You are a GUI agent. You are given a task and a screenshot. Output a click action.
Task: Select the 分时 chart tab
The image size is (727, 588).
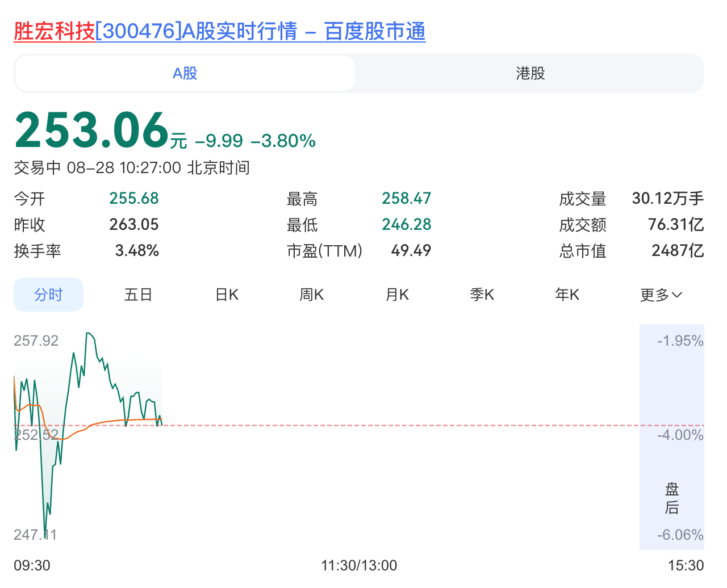[48, 295]
